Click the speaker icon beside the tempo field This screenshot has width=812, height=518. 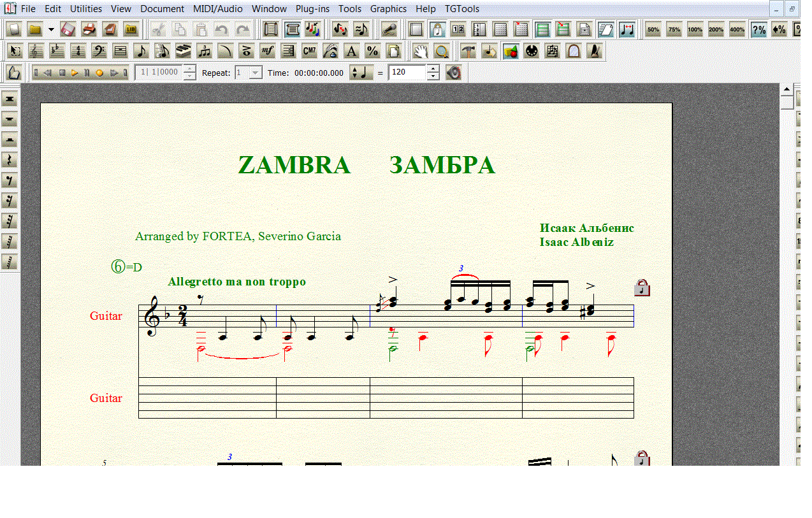click(x=453, y=73)
